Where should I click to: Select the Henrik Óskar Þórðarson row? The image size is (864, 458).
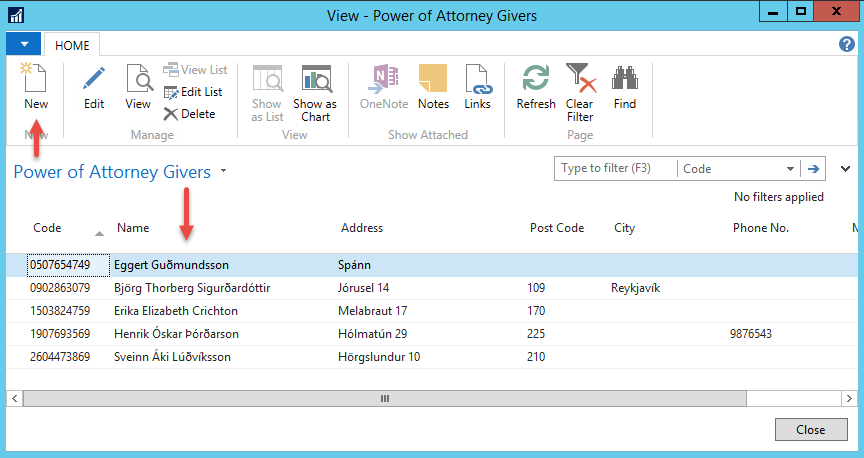pos(177,334)
